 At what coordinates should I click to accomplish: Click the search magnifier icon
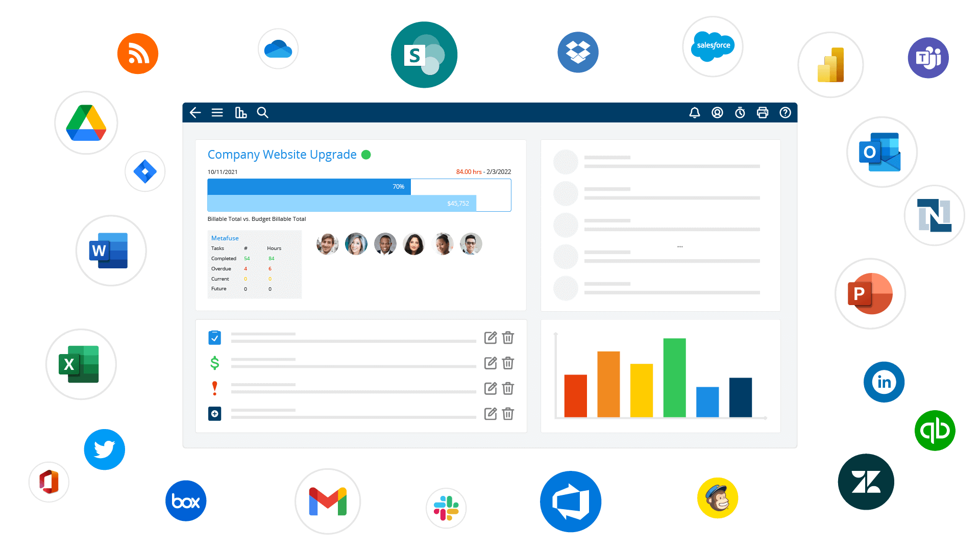(x=262, y=112)
